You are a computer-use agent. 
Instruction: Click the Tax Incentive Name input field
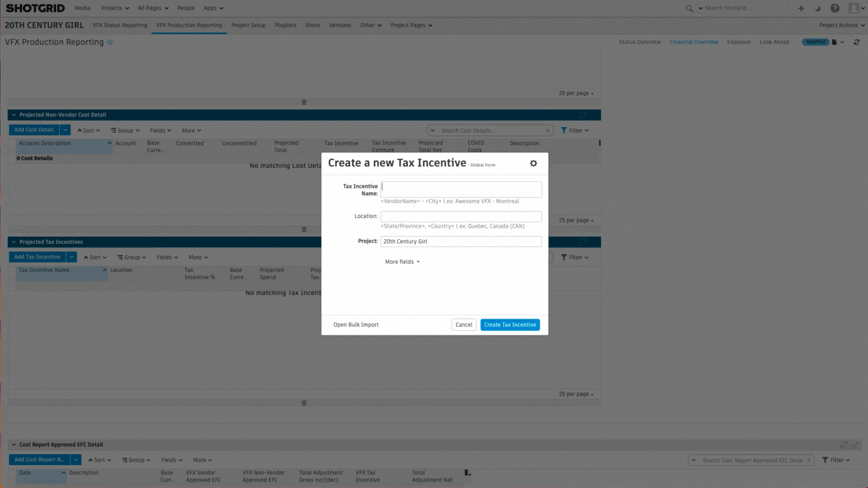pyautogui.click(x=461, y=189)
